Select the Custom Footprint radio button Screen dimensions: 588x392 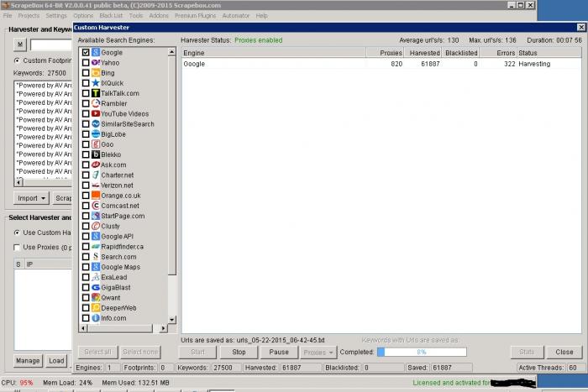click(17, 60)
